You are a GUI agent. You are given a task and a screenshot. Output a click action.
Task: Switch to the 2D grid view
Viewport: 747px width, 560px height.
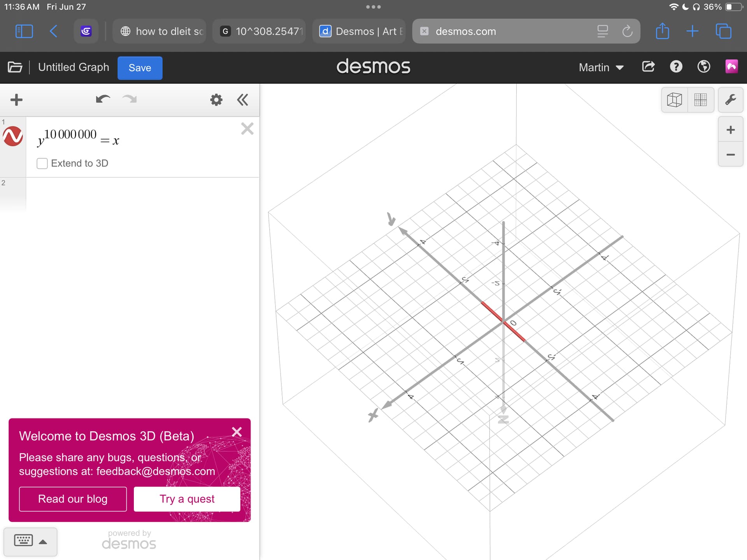pyautogui.click(x=700, y=100)
